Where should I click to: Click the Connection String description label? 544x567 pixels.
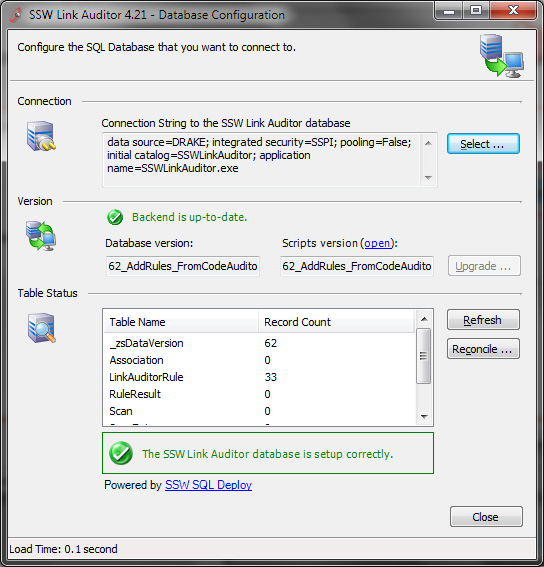pyautogui.click(x=226, y=123)
